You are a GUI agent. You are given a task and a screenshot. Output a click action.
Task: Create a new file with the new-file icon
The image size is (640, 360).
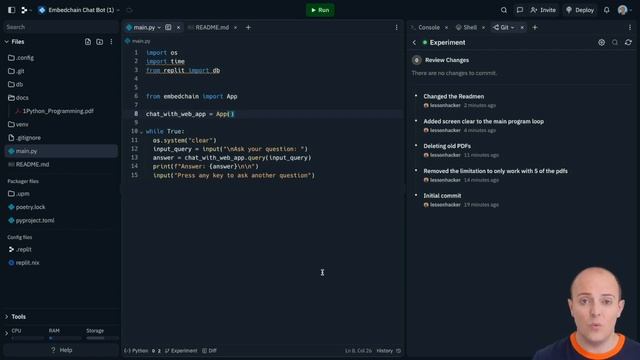(88, 42)
